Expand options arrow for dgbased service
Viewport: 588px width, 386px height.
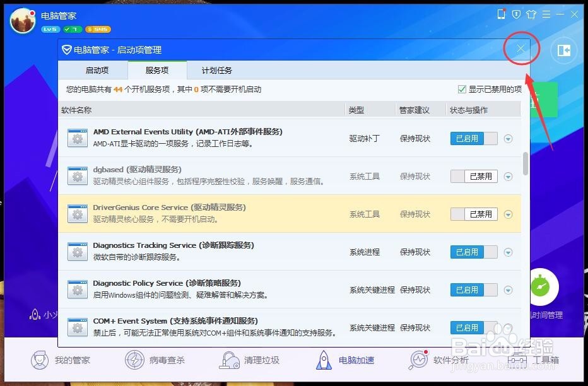(x=508, y=176)
